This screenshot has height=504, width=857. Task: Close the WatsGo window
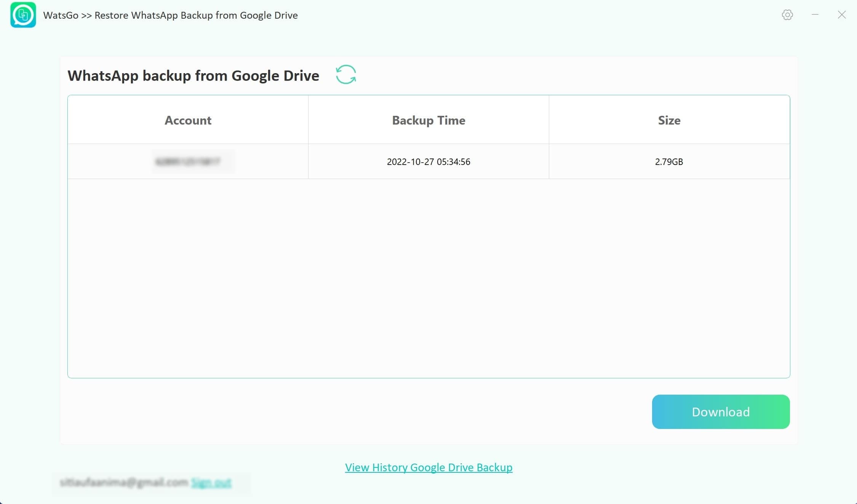842,15
